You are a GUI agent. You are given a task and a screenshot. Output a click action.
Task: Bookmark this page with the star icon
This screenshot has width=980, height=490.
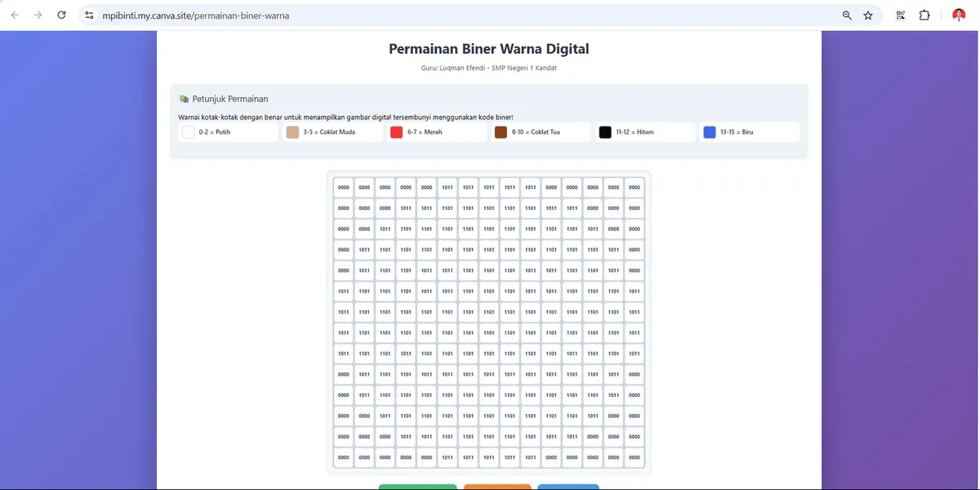click(x=868, y=16)
